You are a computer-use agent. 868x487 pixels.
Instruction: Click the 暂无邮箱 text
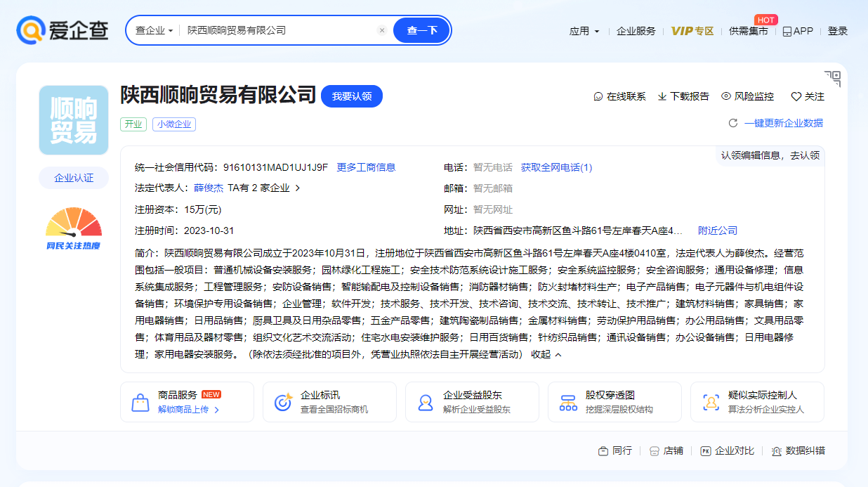(493, 188)
